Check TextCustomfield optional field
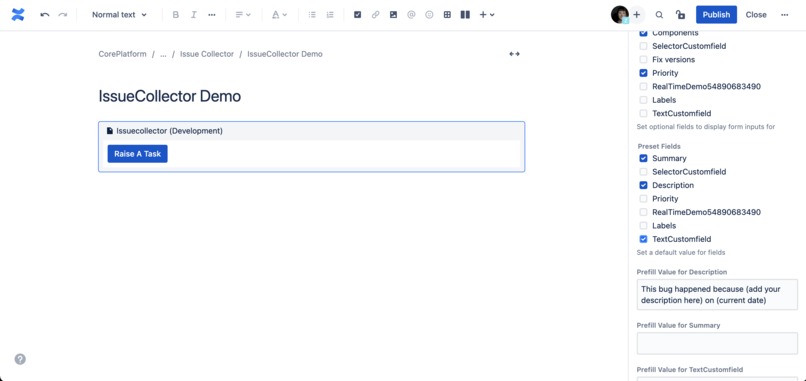 click(x=643, y=113)
